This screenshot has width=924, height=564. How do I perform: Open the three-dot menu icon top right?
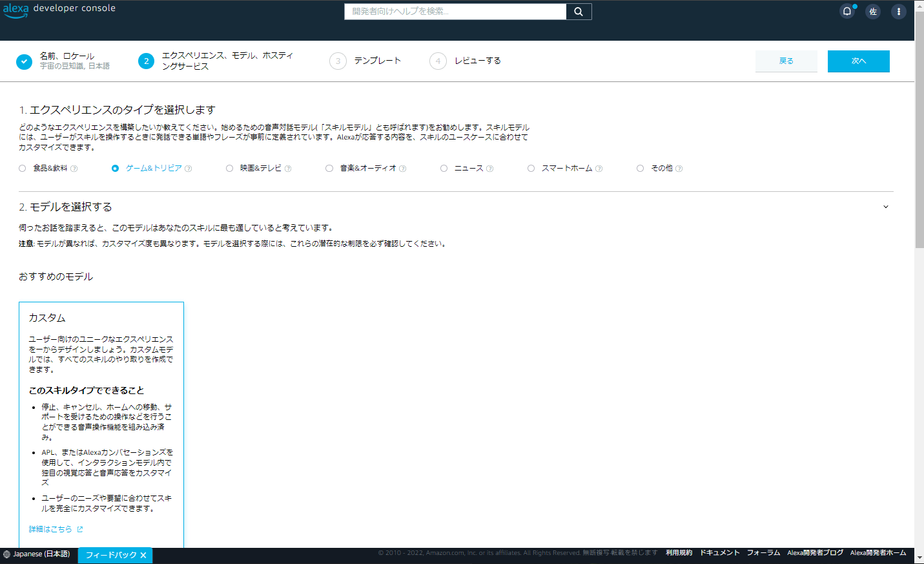[x=898, y=11]
